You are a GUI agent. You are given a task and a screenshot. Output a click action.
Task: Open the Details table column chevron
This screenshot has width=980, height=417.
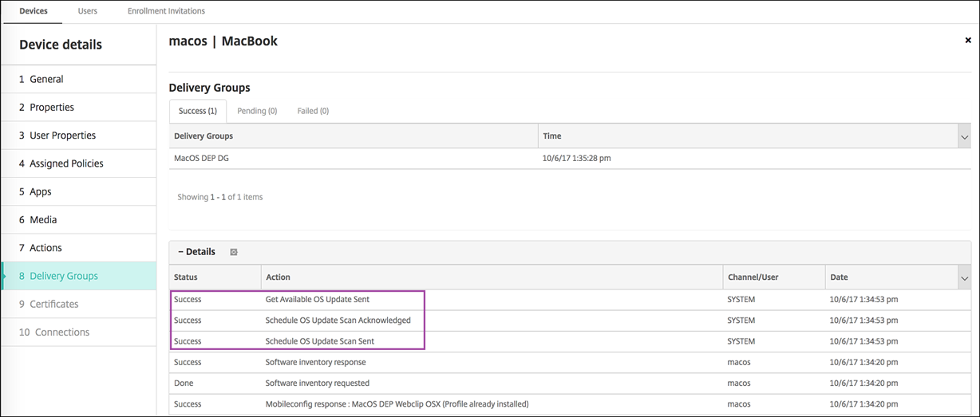coord(964,277)
